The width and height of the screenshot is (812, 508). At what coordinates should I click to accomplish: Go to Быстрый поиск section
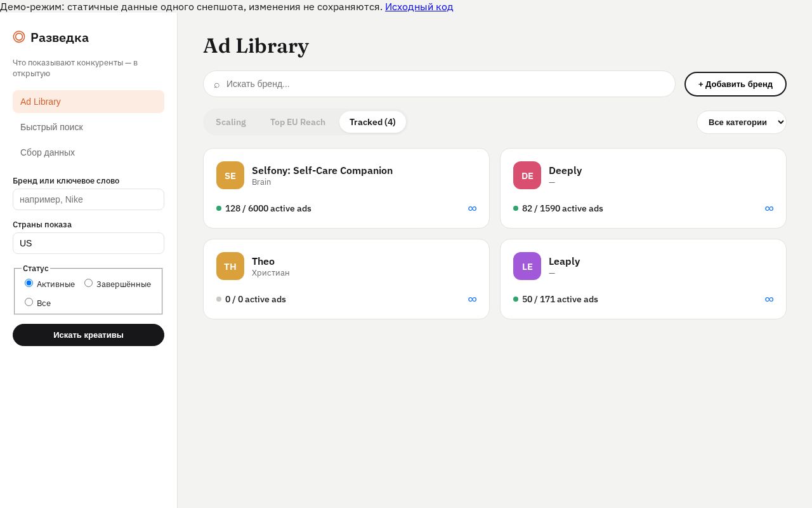(x=88, y=127)
